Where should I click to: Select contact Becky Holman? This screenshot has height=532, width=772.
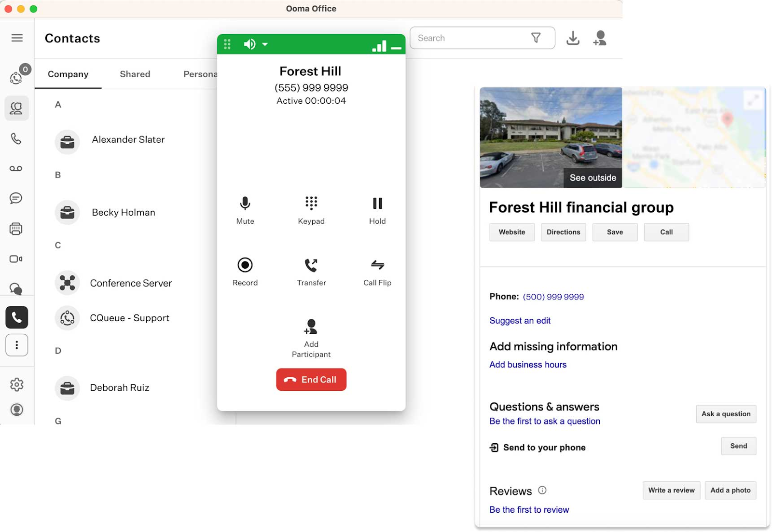click(123, 213)
